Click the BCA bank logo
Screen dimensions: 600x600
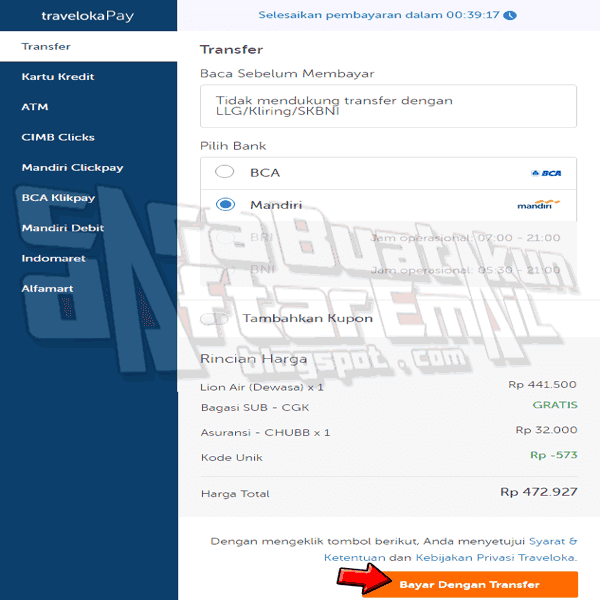click(546, 173)
